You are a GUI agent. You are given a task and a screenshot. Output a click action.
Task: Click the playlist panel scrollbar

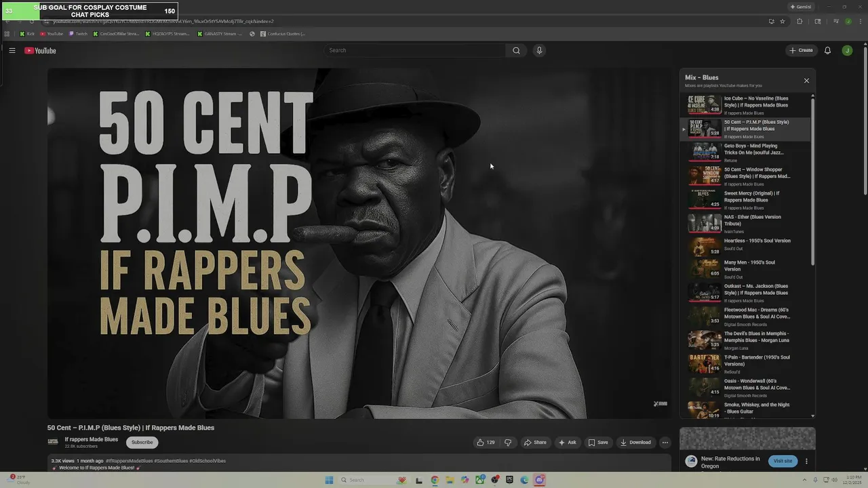click(813, 182)
